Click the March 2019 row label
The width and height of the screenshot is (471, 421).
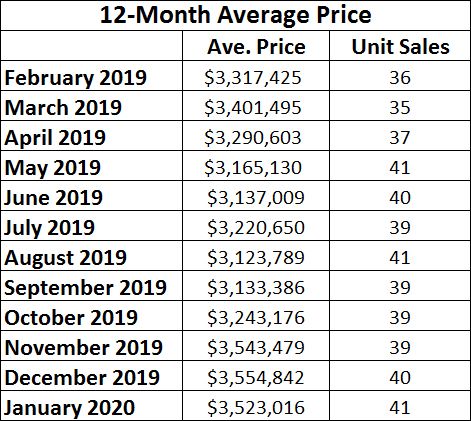(x=63, y=107)
